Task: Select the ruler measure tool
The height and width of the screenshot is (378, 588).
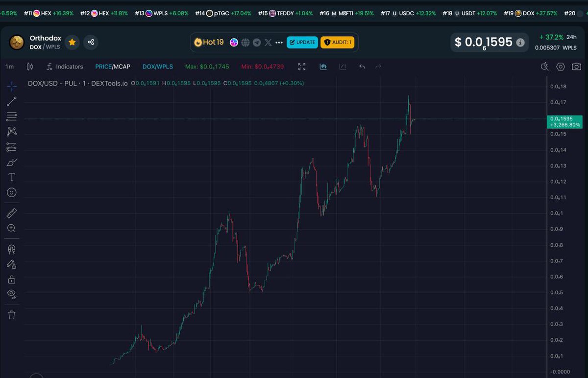Action: point(12,213)
